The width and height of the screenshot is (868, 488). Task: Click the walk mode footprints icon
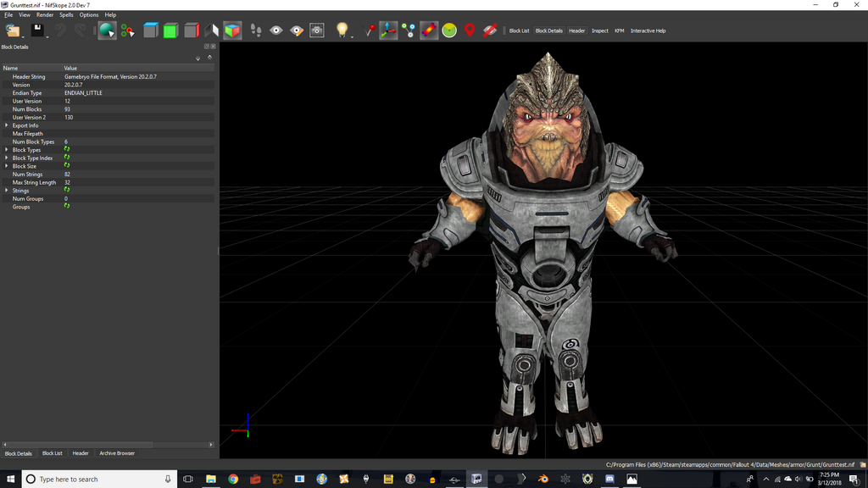pyautogui.click(x=256, y=30)
